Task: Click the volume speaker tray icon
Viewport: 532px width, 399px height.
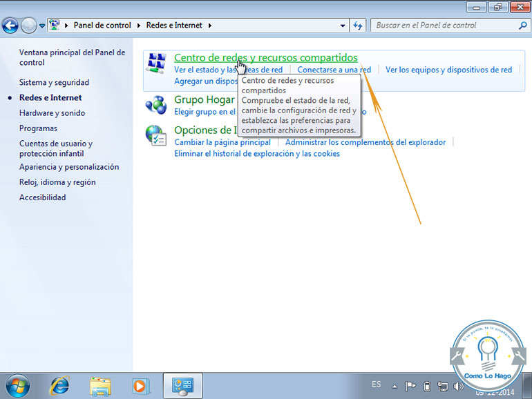Action: click(x=458, y=386)
